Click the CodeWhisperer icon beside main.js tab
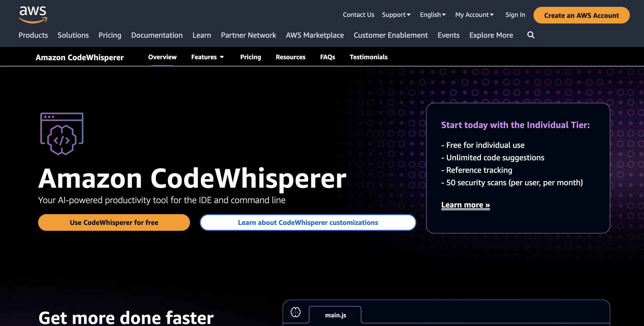644x326 pixels. point(296,312)
